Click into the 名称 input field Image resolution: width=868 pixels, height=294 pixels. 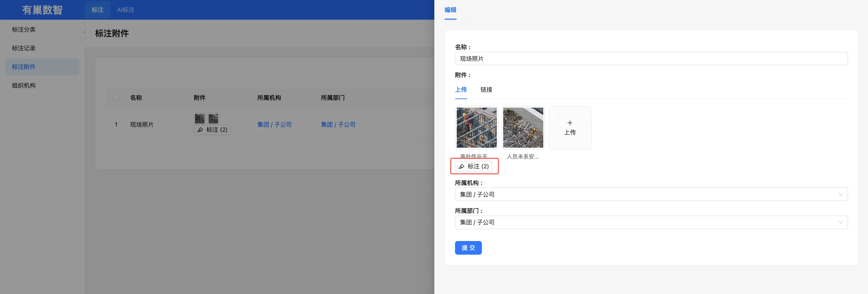coord(651,58)
